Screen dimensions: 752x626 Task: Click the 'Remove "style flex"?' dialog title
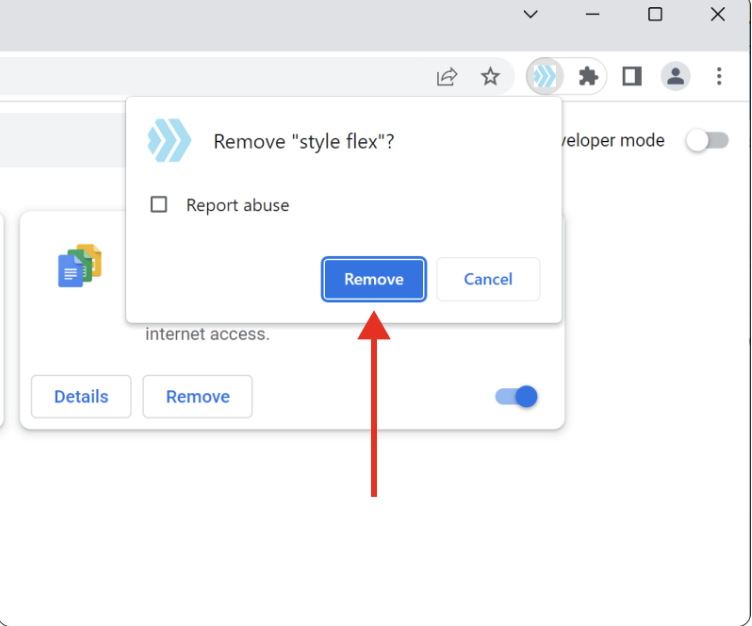point(304,142)
